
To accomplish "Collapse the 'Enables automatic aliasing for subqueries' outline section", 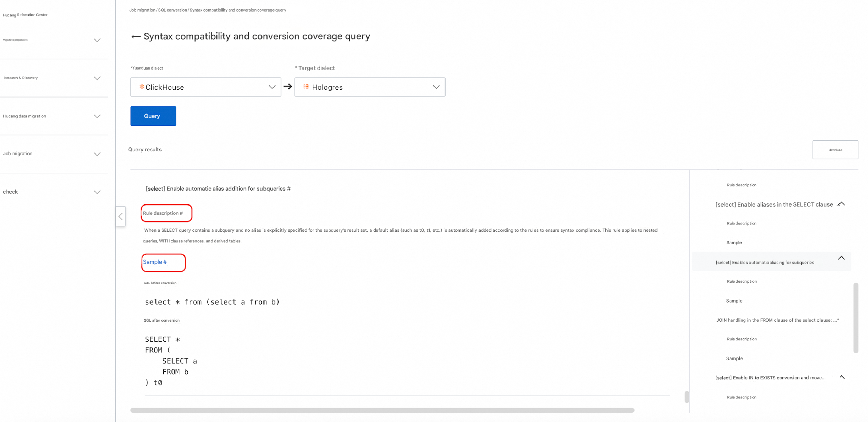I will (x=841, y=258).
